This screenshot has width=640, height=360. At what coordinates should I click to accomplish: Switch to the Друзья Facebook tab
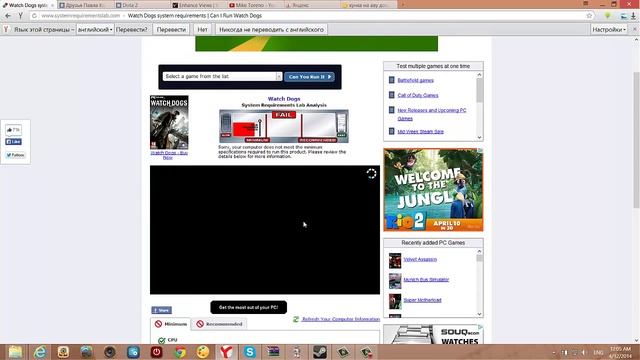click(x=84, y=5)
